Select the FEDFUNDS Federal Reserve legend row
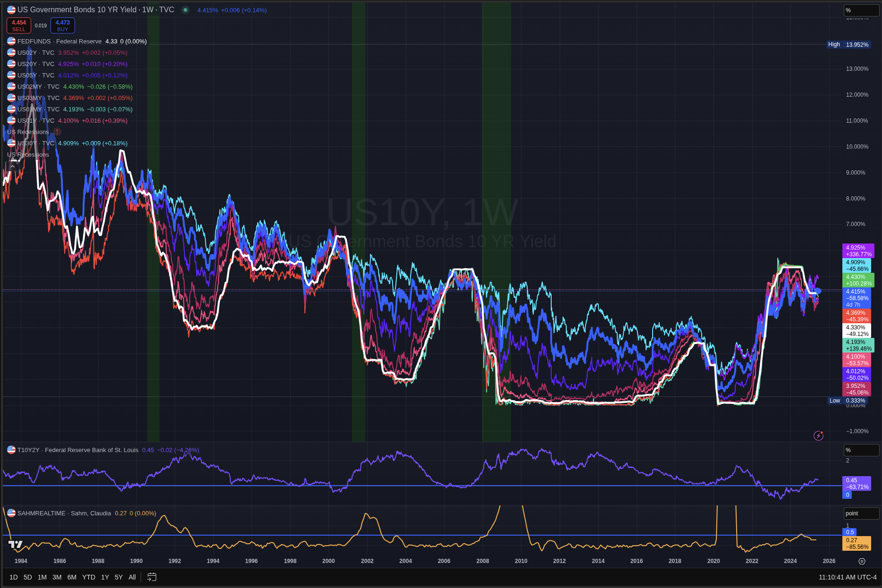Screen dimensions: 882x588 tap(77, 42)
